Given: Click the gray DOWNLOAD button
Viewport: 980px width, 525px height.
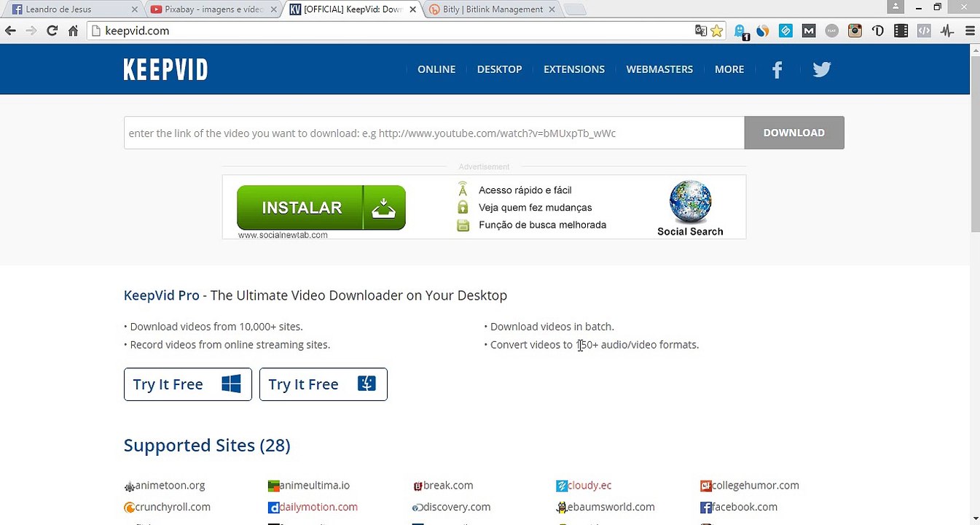Looking at the screenshot, I should [794, 133].
